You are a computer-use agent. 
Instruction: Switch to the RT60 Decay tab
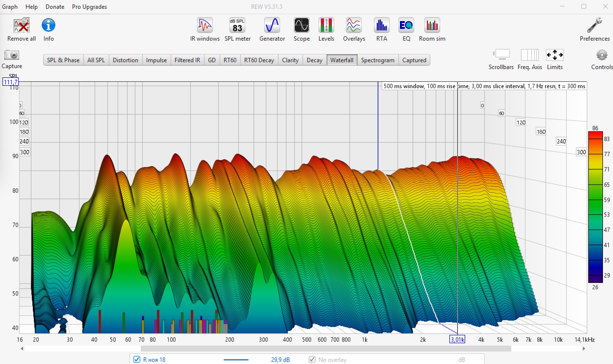tap(259, 60)
